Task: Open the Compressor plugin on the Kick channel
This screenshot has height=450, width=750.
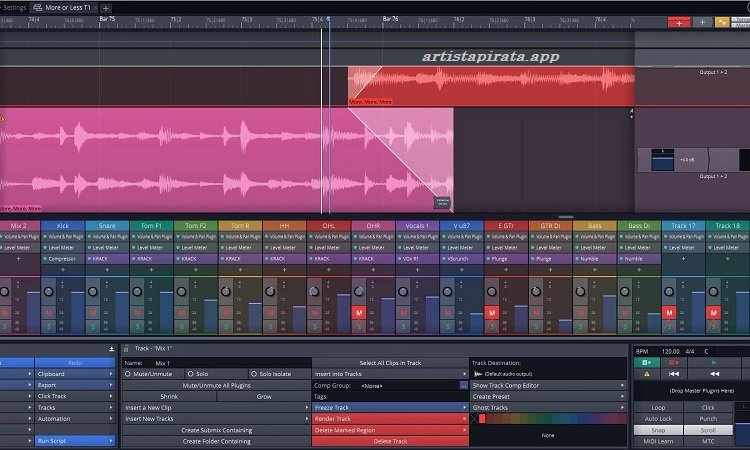Action: coord(63,259)
